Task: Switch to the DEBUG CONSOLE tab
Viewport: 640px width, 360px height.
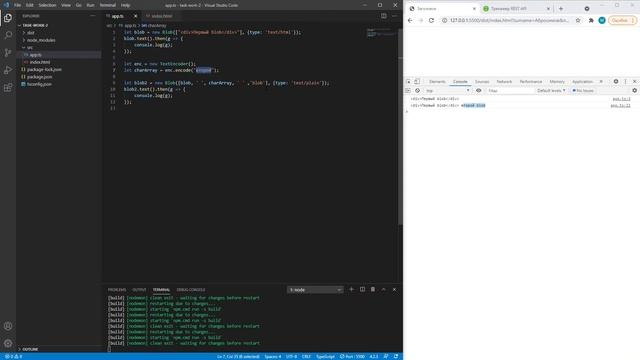Action: pos(191,290)
